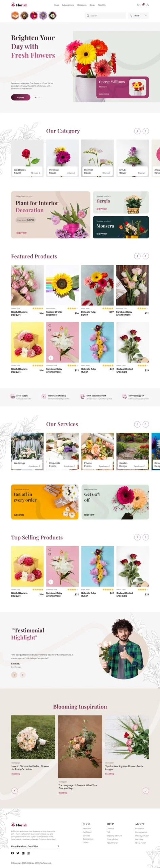160x868 pixels.
Task: Go to next Our Category slide
Action: coord(146,131)
